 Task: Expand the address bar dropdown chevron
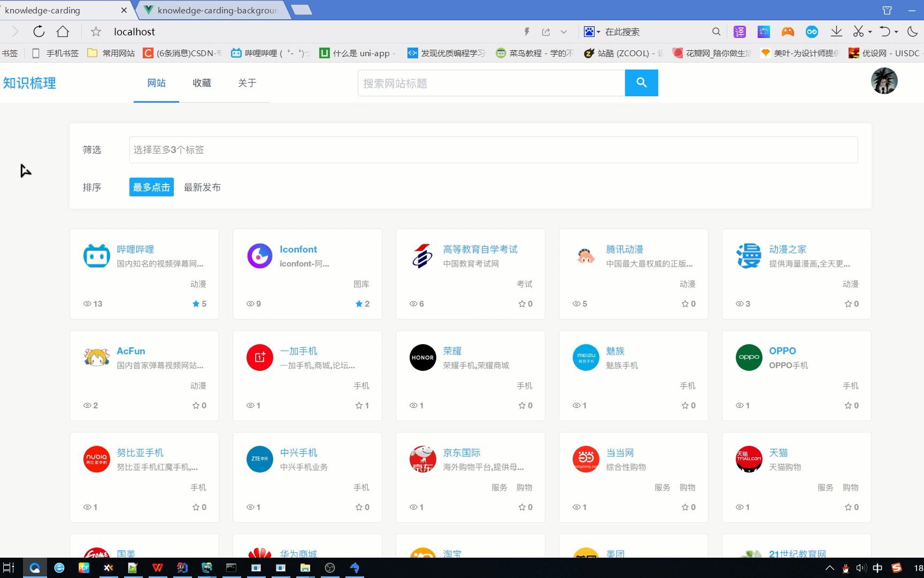pos(564,32)
